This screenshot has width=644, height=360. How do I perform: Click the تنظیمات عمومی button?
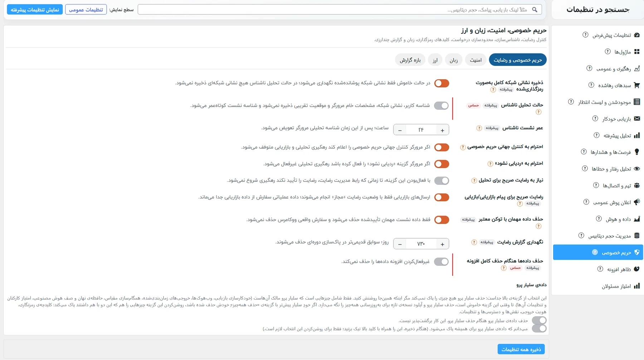pyautogui.click(x=86, y=10)
